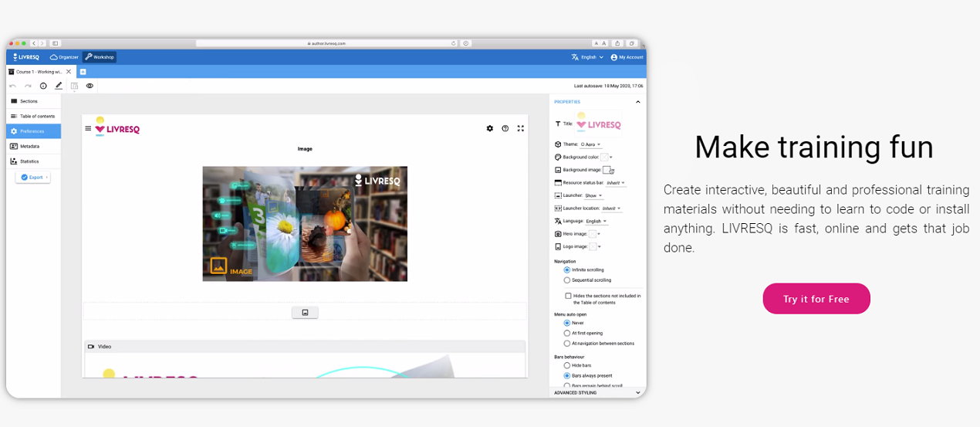Click the redo arrow in the editor toolbar
The height and width of the screenshot is (427, 980).
click(28, 86)
